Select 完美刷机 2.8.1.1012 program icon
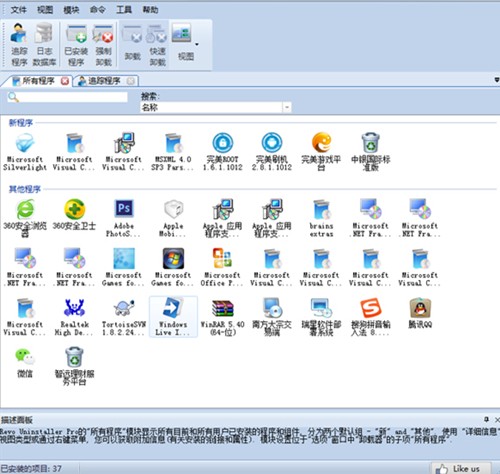The height and width of the screenshot is (474, 500). pyautogui.click(x=272, y=152)
